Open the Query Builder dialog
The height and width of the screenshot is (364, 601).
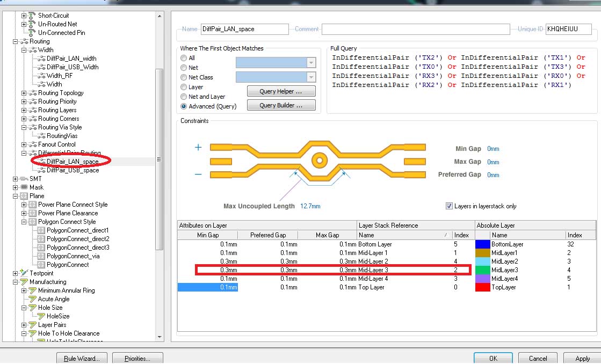281,105
